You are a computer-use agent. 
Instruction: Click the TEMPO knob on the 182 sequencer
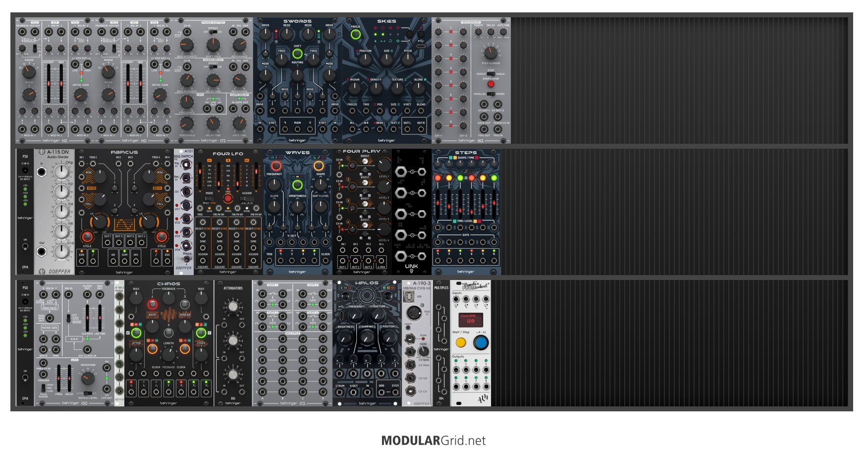coord(478,32)
